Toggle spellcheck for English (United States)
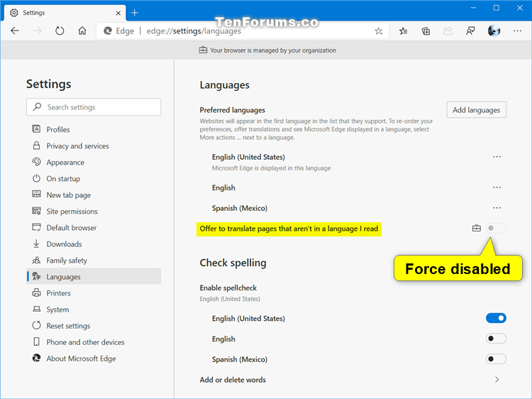The width and height of the screenshot is (532, 399). 496,318
